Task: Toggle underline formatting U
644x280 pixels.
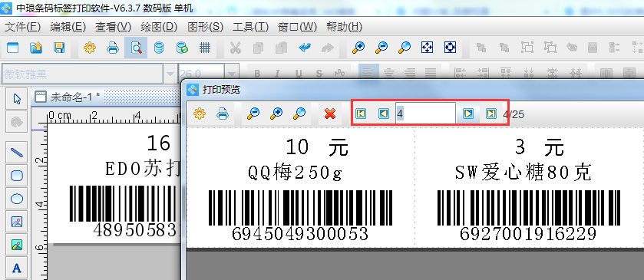Action: tap(299, 74)
